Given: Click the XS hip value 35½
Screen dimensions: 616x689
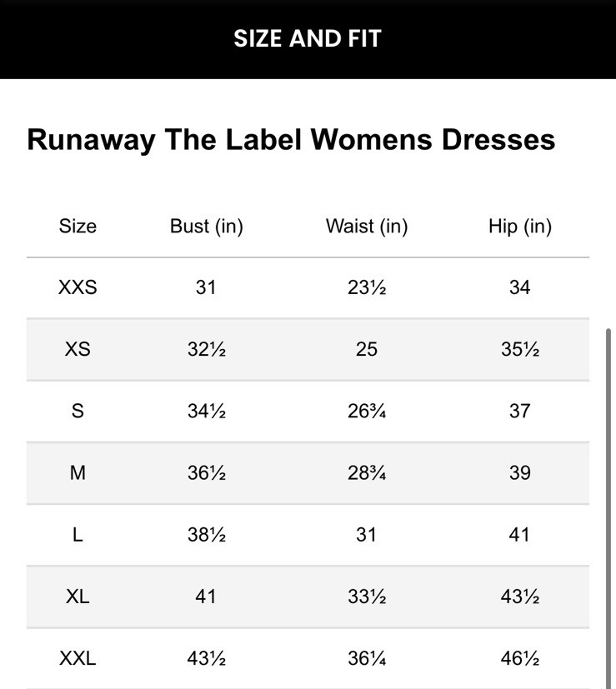Looking at the screenshot, I should pyautogui.click(x=520, y=349).
